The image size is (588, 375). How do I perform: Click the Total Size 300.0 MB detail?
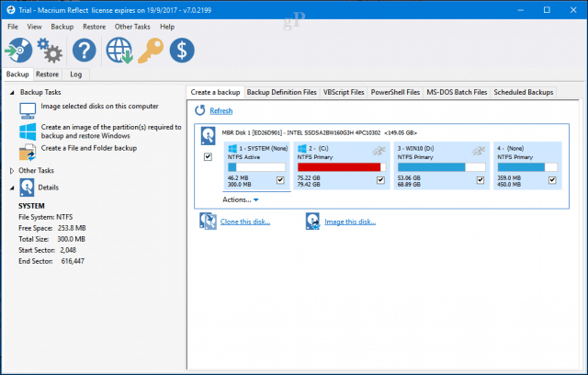coord(51,239)
